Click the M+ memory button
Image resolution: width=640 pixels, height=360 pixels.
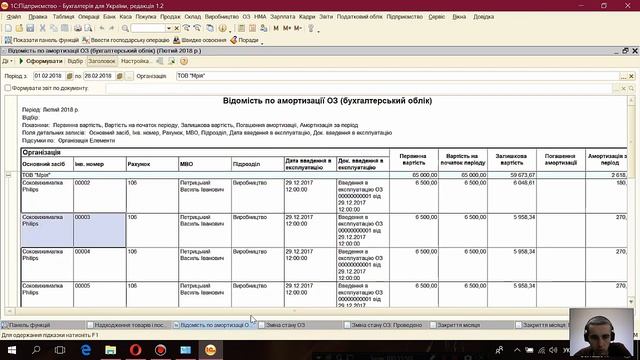pos(287,28)
